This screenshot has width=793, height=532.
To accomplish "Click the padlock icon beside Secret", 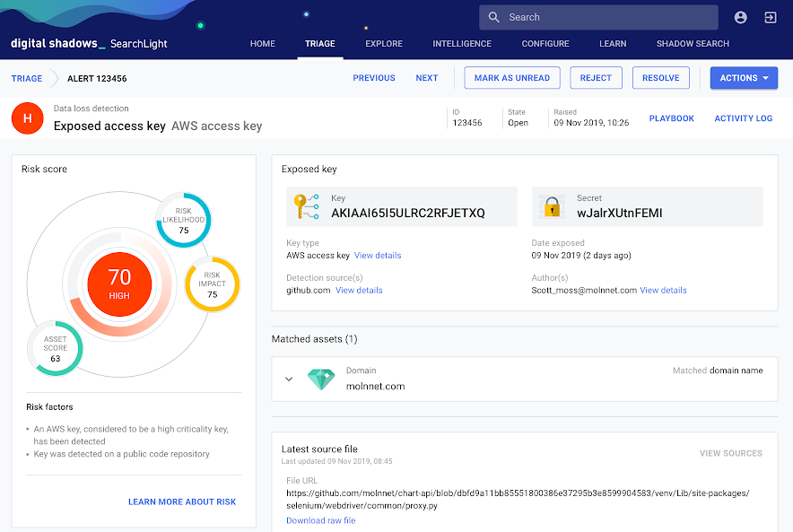I will (x=552, y=206).
